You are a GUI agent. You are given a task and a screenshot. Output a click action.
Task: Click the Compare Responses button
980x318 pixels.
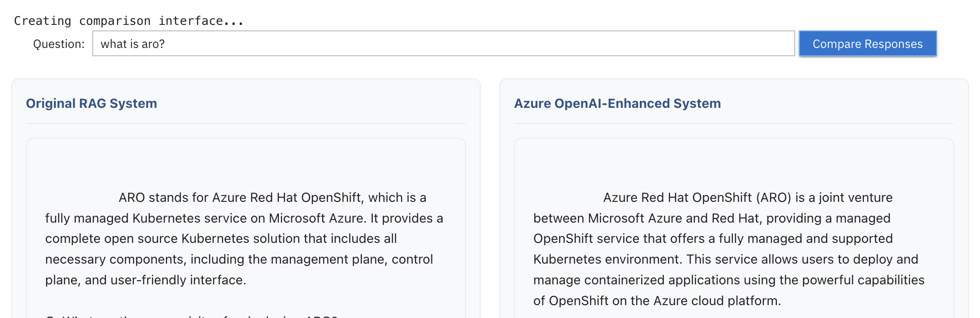click(x=867, y=44)
